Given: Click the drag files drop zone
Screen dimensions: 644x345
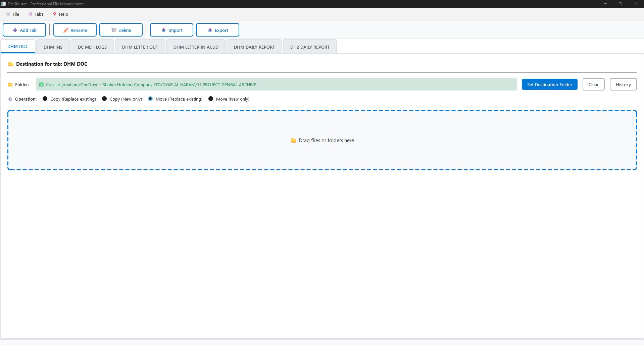Looking at the screenshot, I should tap(322, 140).
